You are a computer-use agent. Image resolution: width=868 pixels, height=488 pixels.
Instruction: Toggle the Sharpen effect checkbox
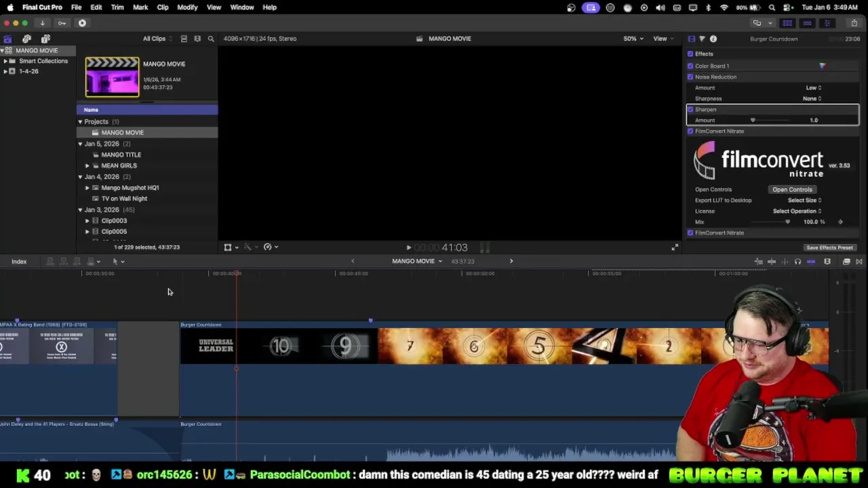(x=690, y=109)
